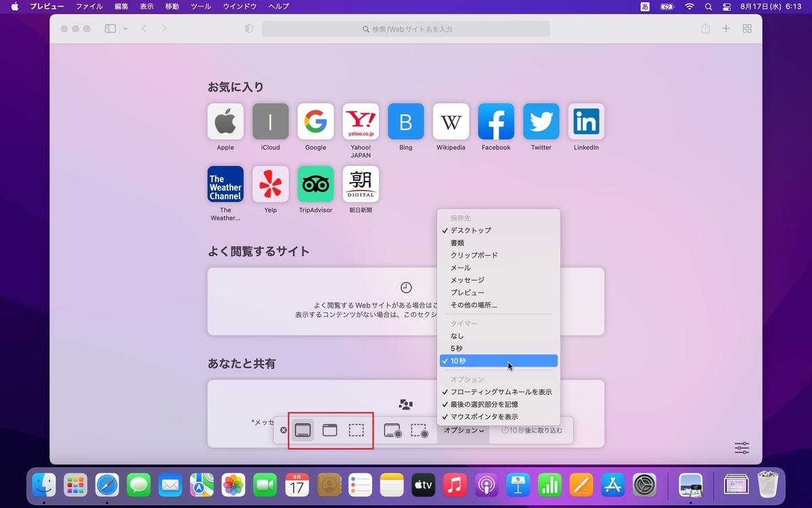812x508 pixels.
Task: Click the Safari address search field
Action: click(406, 29)
